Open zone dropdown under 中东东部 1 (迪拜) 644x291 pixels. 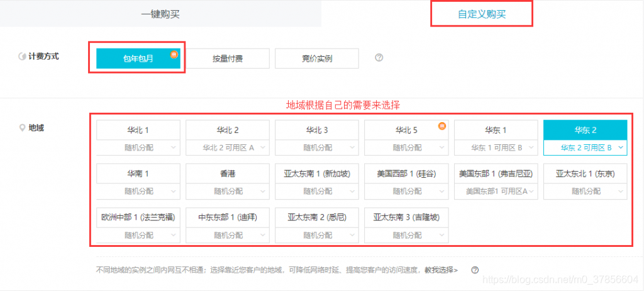coord(228,236)
